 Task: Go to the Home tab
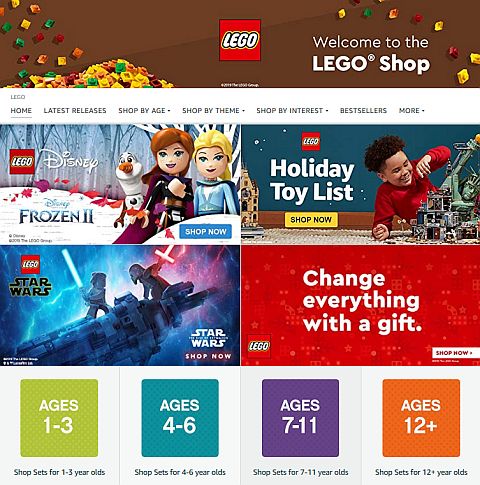pyautogui.click(x=21, y=111)
